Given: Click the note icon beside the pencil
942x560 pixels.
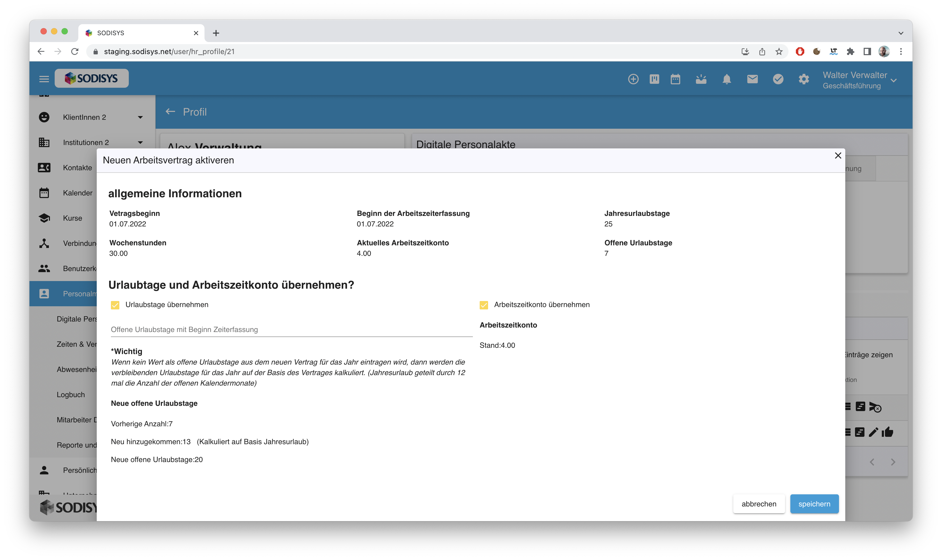Looking at the screenshot, I should (860, 432).
